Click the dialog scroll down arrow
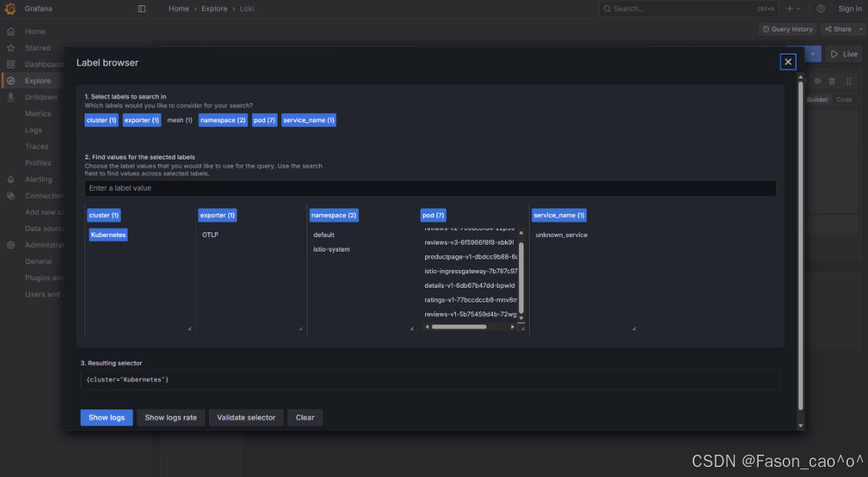The image size is (868, 477). click(x=800, y=426)
